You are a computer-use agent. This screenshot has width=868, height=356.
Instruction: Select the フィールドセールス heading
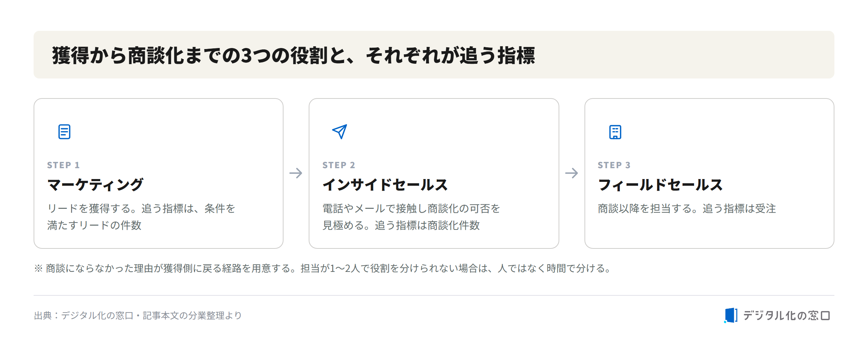coord(660,185)
